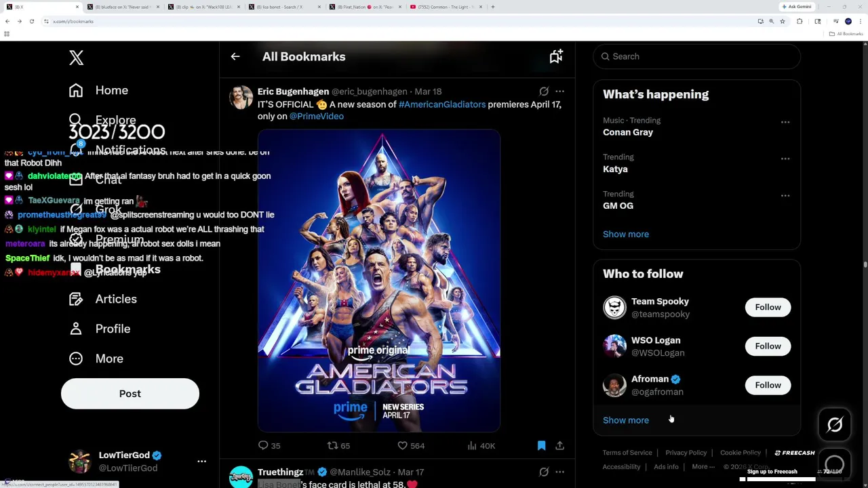Go to Profile in the sidebar
Screen dimensions: 868x488
click(99, 329)
